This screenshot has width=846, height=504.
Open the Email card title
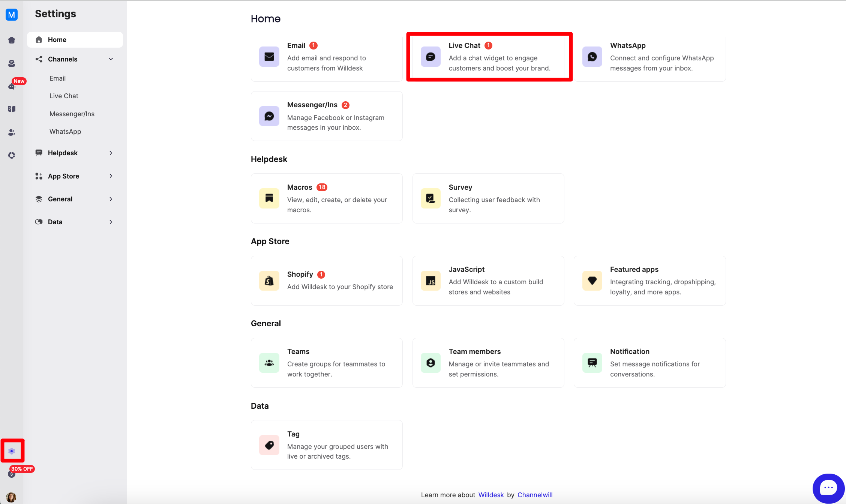pyautogui.click(x=296, y=45)
